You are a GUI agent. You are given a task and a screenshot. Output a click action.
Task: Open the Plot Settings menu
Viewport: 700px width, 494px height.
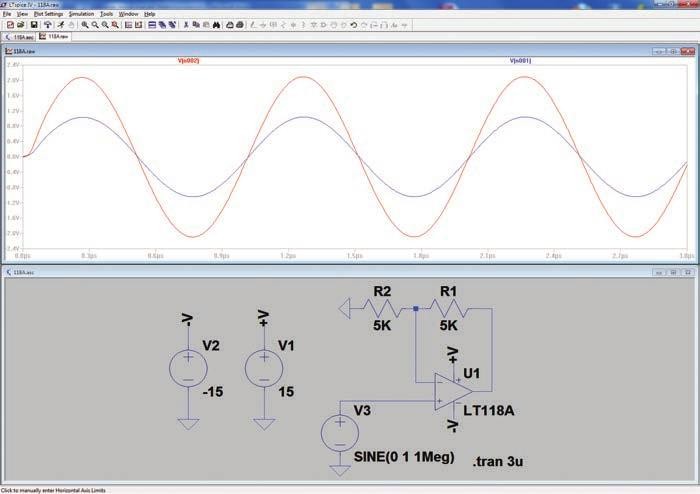pos(48,14)
